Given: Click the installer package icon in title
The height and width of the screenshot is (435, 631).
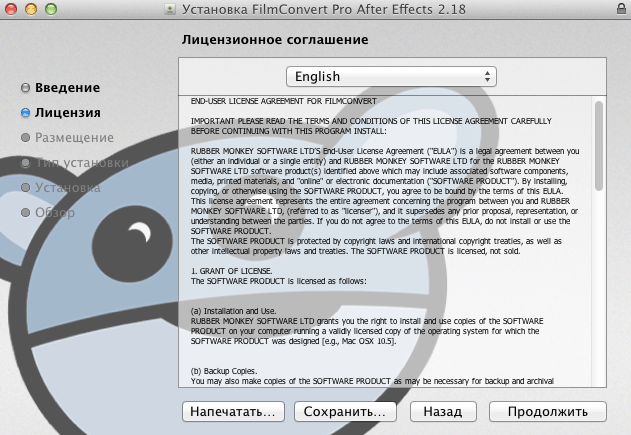Looking at the screenshot, I should 170,9.
